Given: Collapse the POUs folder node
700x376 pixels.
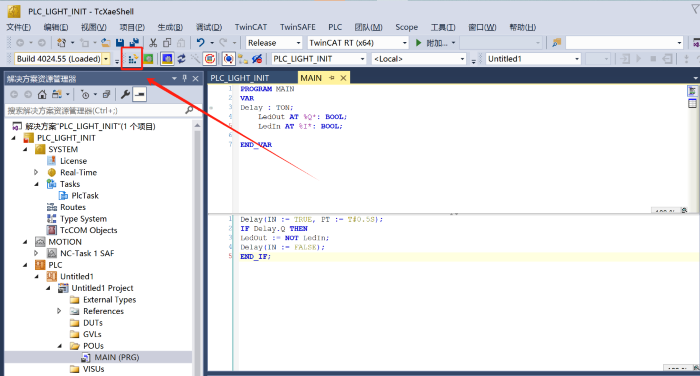Looking at the screenshot, I should [59, 346].
